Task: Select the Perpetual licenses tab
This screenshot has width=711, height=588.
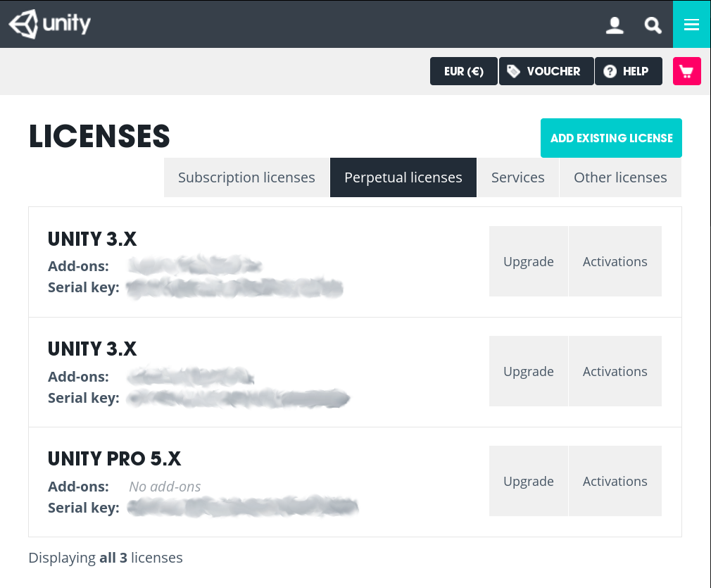Action: coord(403,177)
